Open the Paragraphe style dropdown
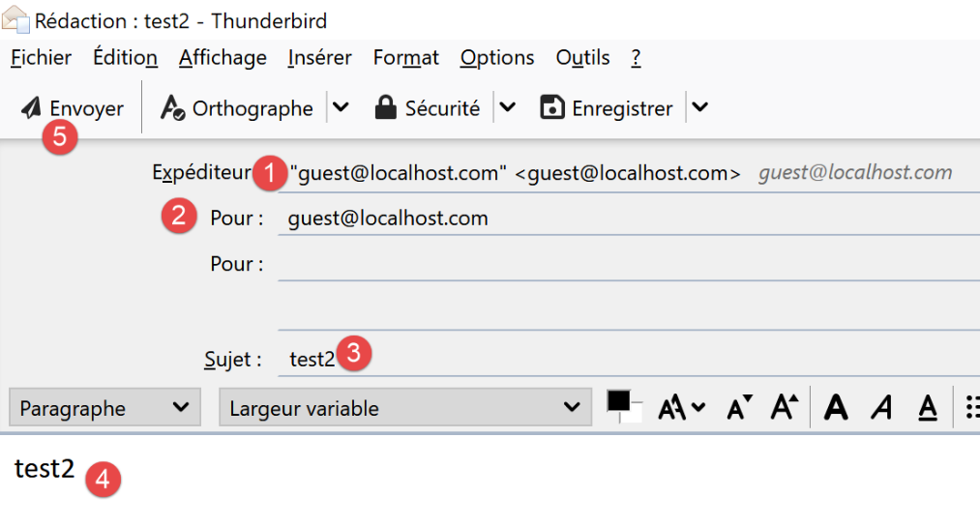980x526 pixels. (104, 408)
